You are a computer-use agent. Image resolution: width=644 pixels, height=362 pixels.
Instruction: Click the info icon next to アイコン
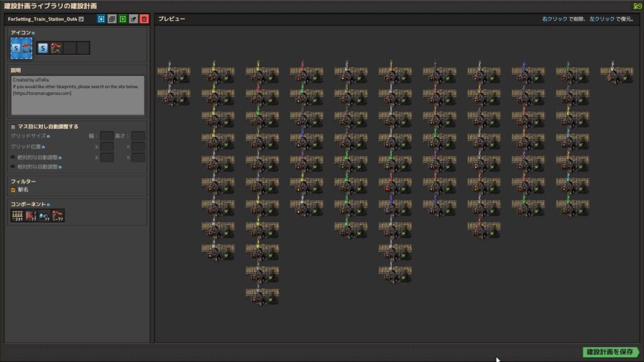33,33
